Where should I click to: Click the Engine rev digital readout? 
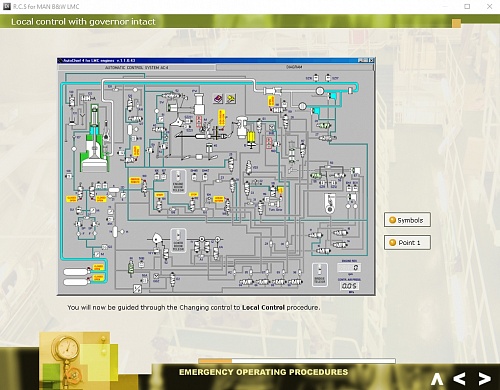click(349, 268)
